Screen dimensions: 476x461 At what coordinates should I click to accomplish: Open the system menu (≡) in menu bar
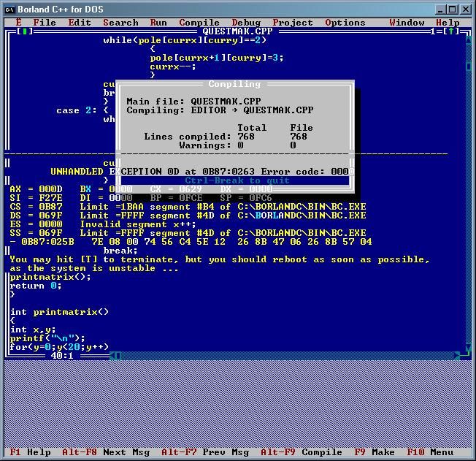[x=19, y=23]
